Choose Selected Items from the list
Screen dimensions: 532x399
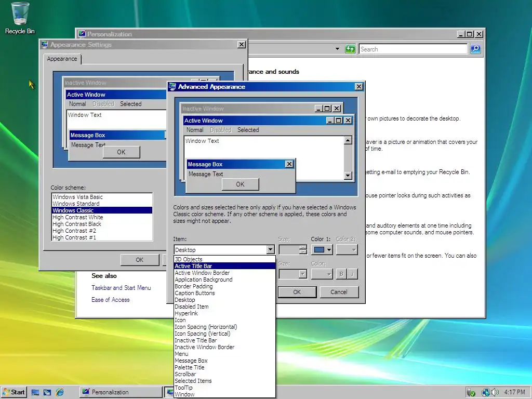224,381
